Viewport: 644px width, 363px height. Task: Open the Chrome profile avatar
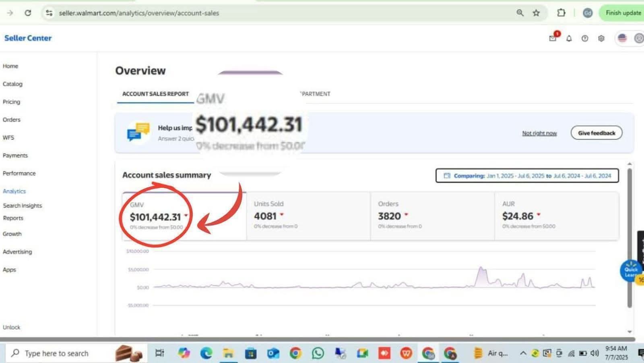tap(588, 13)
